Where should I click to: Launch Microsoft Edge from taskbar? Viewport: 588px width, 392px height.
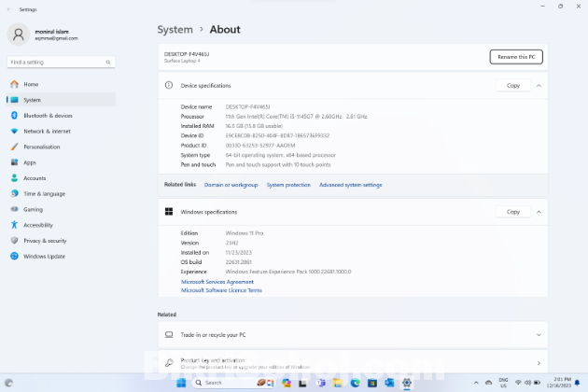click(355, 383)
